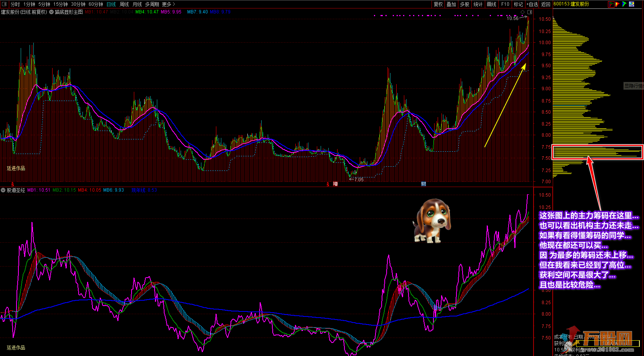The width and height of the screenshot is (644, 356).
Task: Click the MB2: 10.15 sub-chart value
Action: (x=64, y=190)
